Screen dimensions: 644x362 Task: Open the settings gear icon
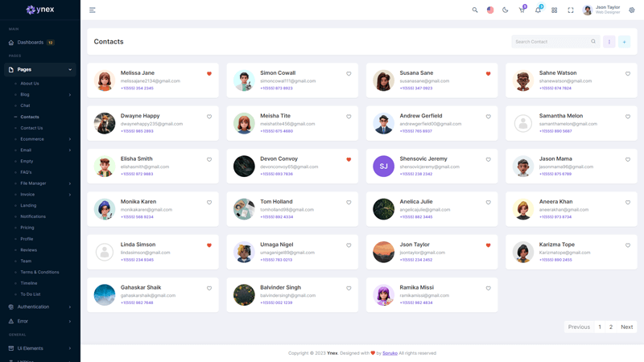tap(632, 10)
